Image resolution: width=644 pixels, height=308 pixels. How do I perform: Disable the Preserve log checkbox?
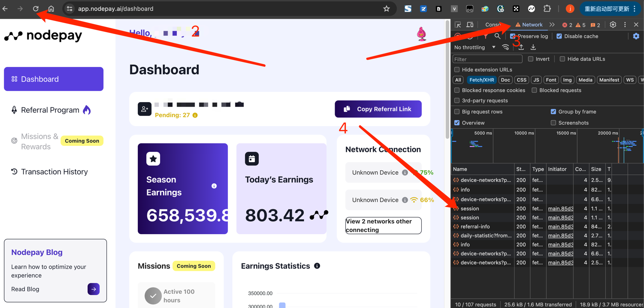513,36
